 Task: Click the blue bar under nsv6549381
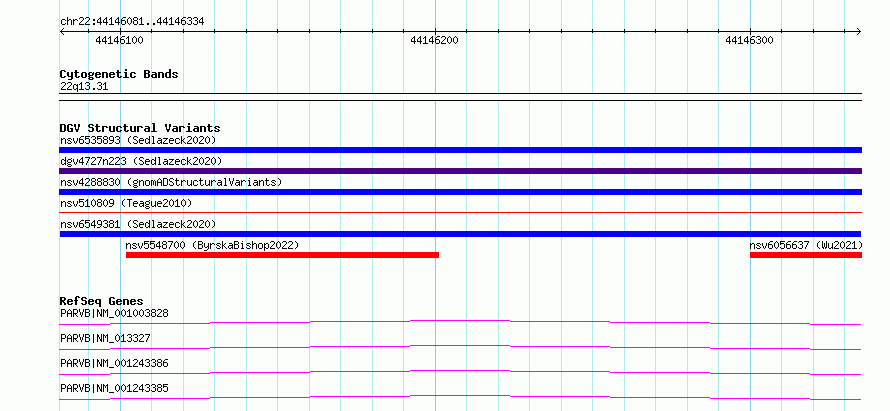pos(460,234)
